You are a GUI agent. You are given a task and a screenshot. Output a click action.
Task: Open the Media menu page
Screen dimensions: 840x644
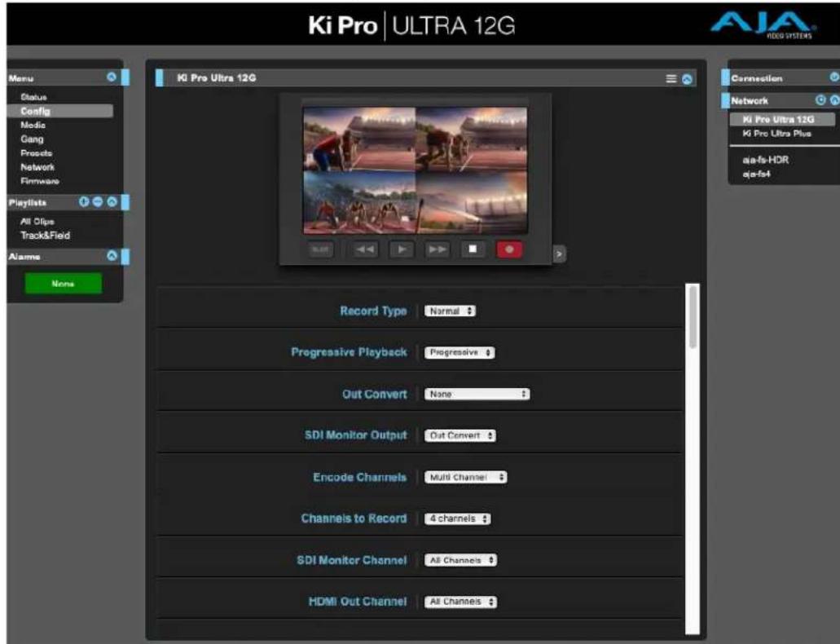pos(33,125)
